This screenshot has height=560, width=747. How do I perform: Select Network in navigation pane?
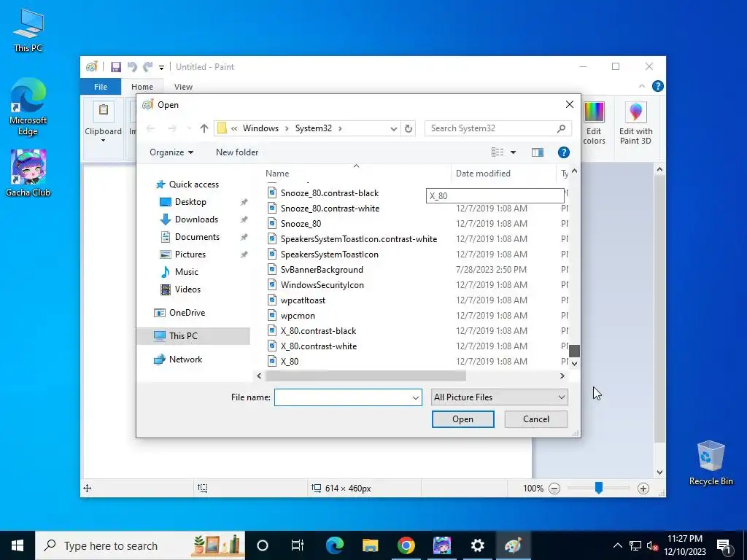185,359
